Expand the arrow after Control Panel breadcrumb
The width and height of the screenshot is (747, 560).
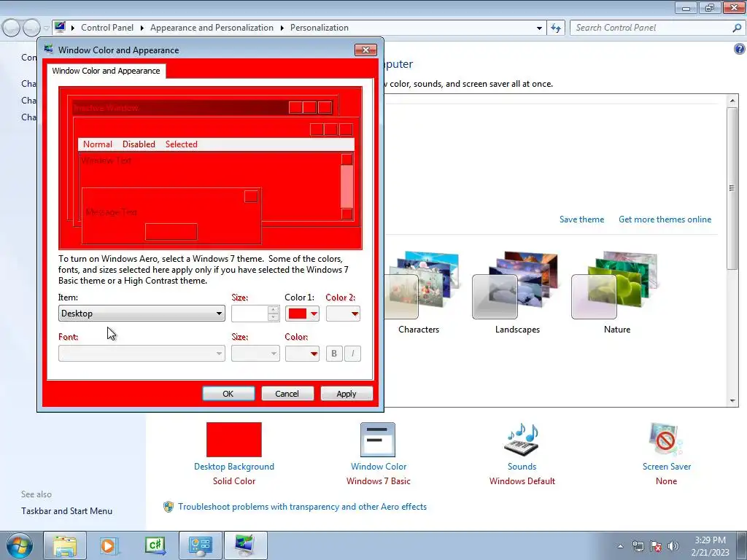[142, 28]
